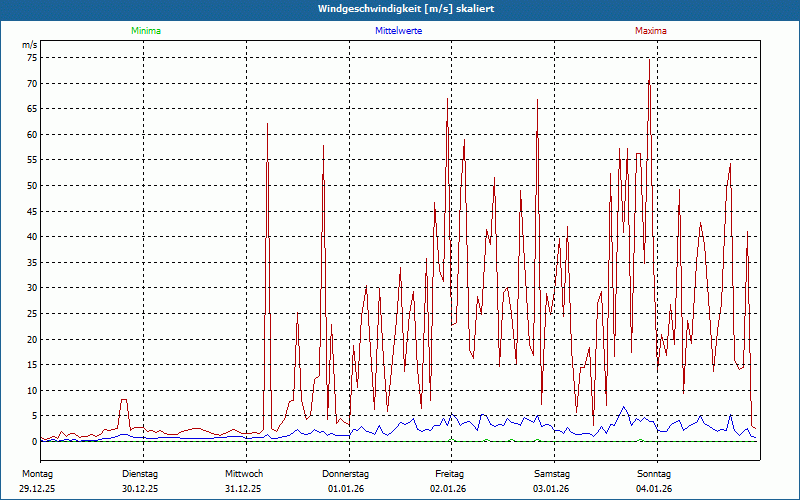Select the blue 'Mittelwerte' legend label
This screenshot has height=500, width=800.
pyautogui.click(x=398, y=31)
